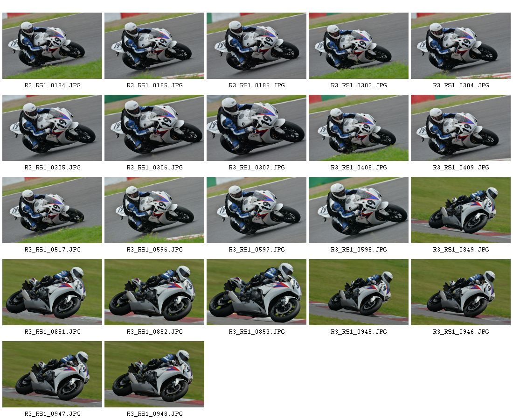Choose thumbnail R3_RS1_0305.JPG
The image size is (513, 420).
(52, 128)
